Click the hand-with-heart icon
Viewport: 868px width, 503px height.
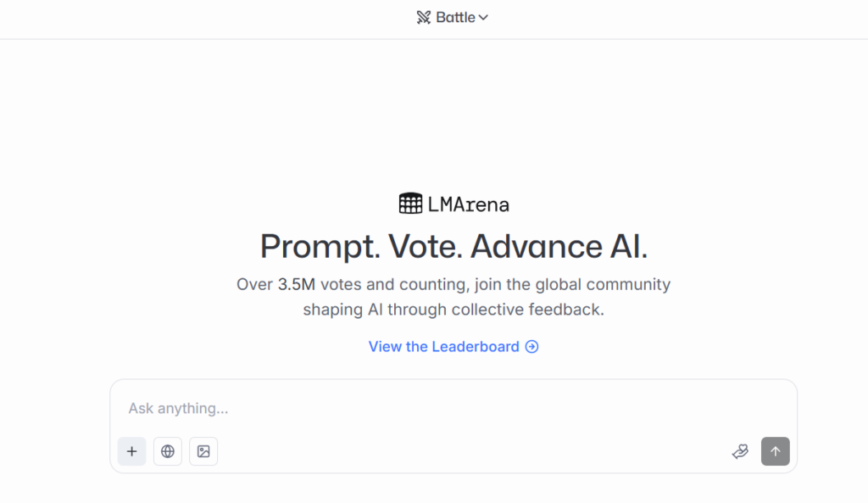(x=740, y=451)
